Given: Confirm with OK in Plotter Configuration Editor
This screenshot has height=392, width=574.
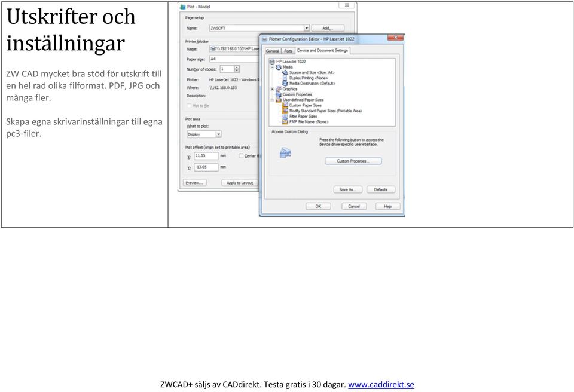Looking at the screenshot, I should click(x=318, y=206).
